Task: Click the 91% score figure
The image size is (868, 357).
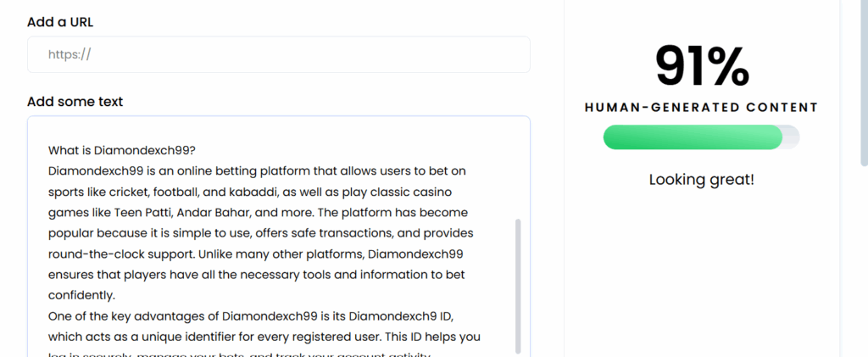Action: [x=701, y=66]
